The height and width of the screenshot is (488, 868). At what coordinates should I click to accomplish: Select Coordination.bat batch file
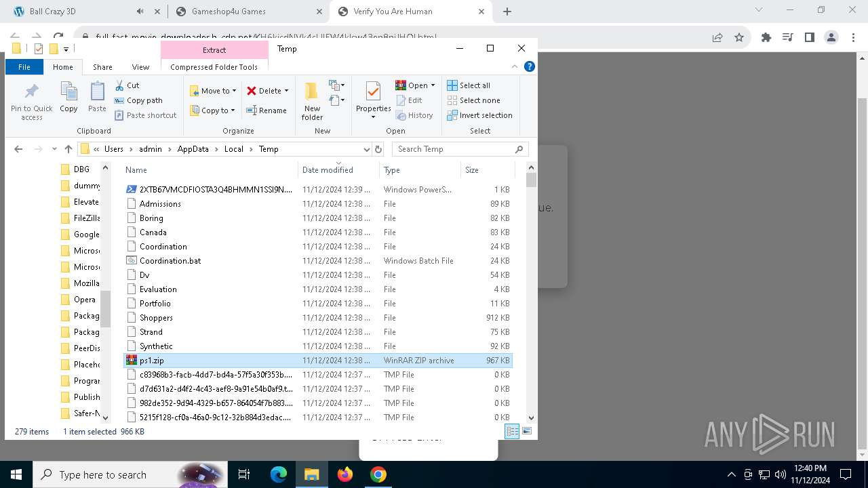click(317, 261)
